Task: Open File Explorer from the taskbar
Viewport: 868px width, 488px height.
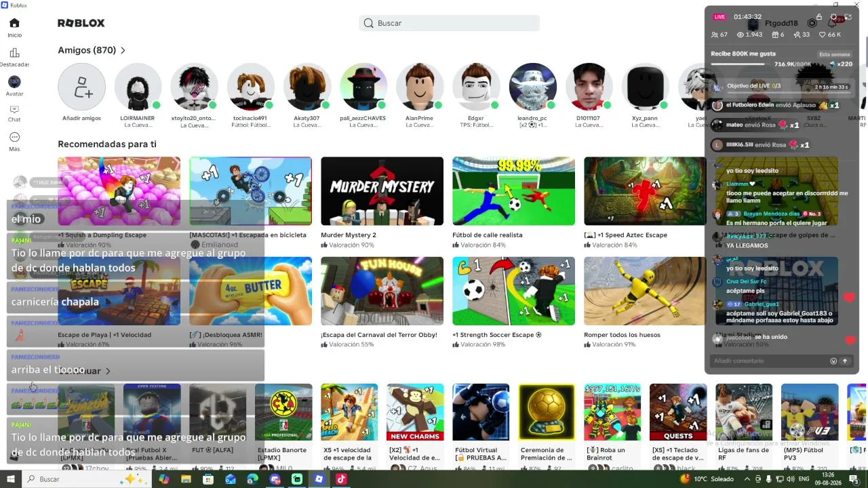Action: 186,479
